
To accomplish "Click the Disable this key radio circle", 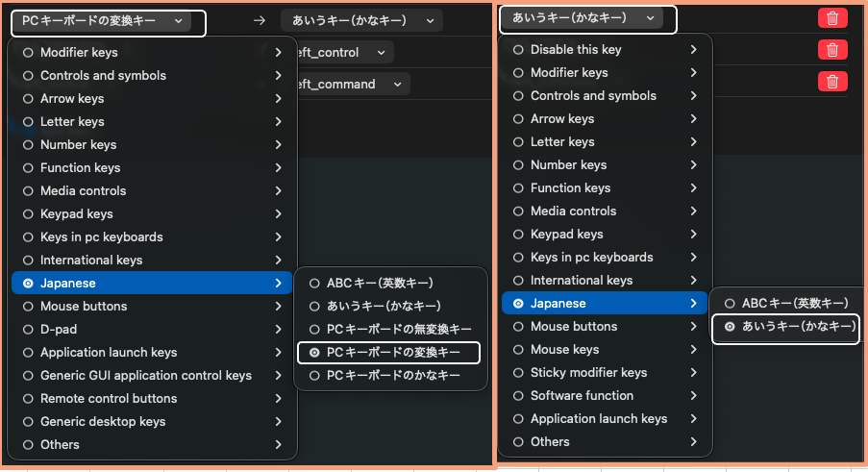I will tap(519, 50).
